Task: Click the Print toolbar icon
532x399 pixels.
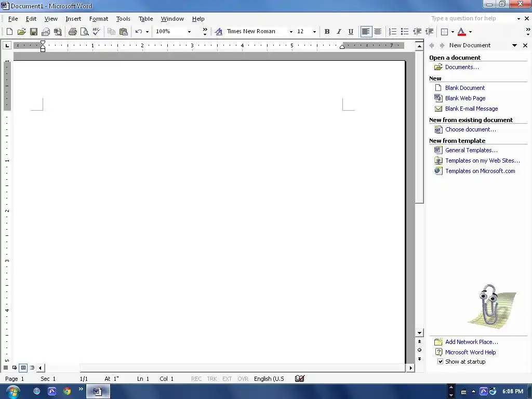Action: pos(73,32)
